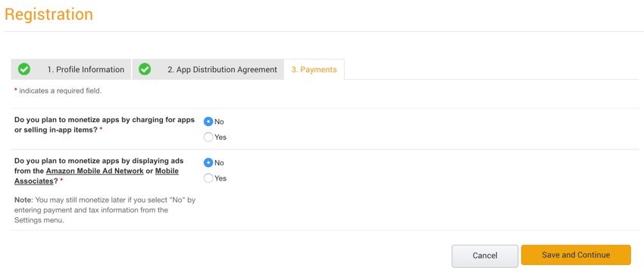Select No for displaying ads question
The image size is (644, 274).
[x=208, y=162]
